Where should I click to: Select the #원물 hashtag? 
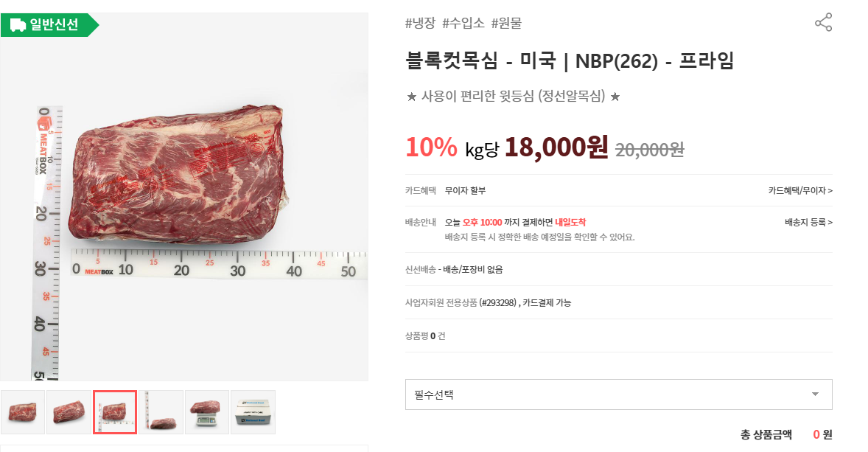[x=506, y=23]
